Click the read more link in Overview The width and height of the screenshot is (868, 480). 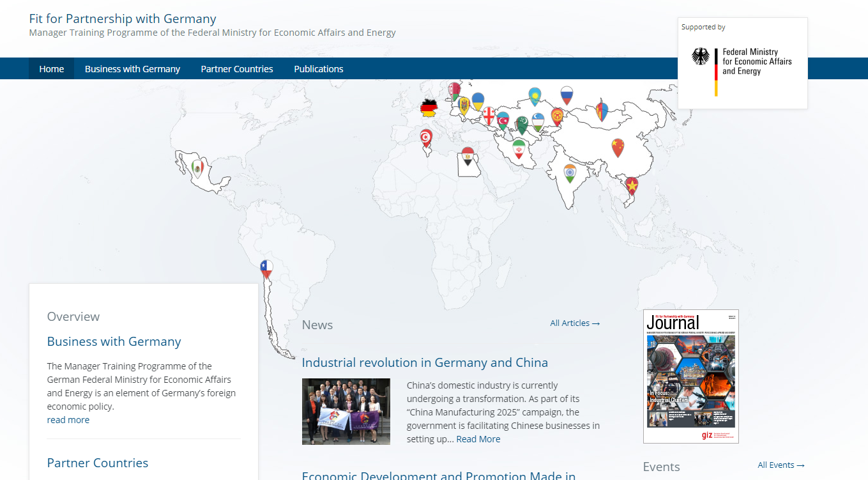[x=68, y=420]
